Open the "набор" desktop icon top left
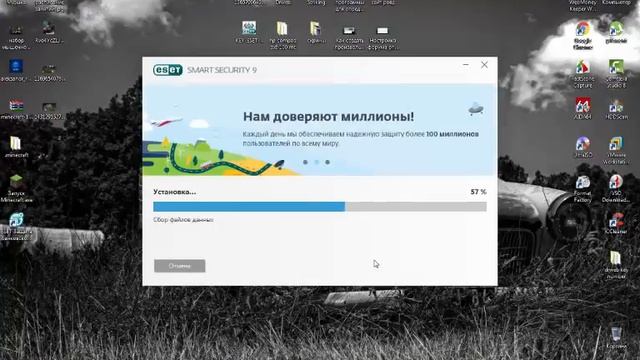 [16, 38]
